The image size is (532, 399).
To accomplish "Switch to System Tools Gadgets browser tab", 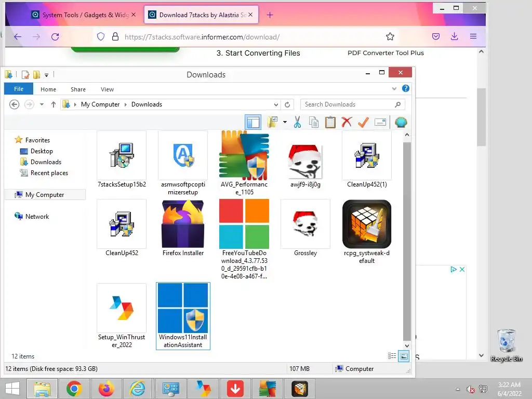I will [84, 15].
